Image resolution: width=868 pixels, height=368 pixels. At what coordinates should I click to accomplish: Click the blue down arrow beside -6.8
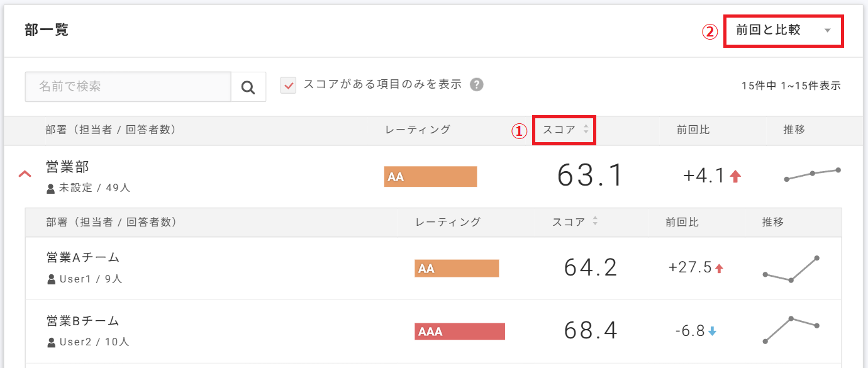tap(712, 331)
